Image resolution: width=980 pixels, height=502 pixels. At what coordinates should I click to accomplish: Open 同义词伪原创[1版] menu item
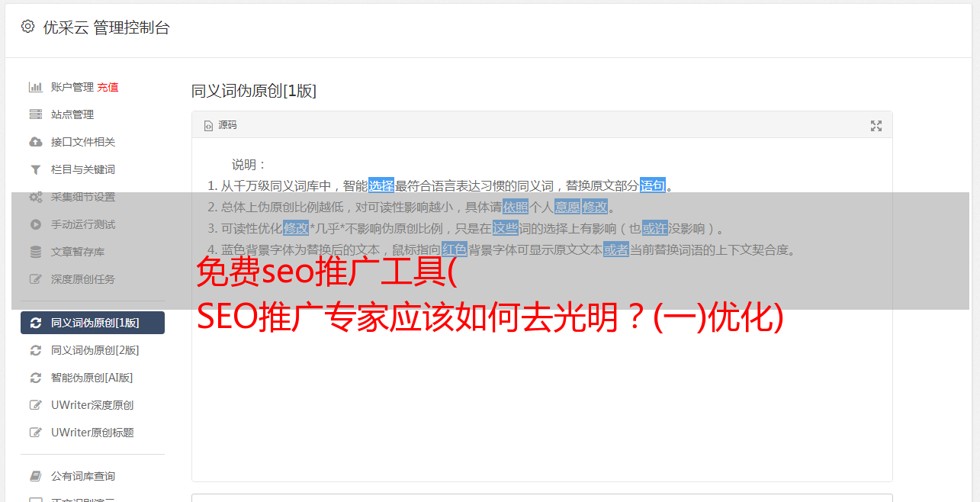[x=92, y=323]
